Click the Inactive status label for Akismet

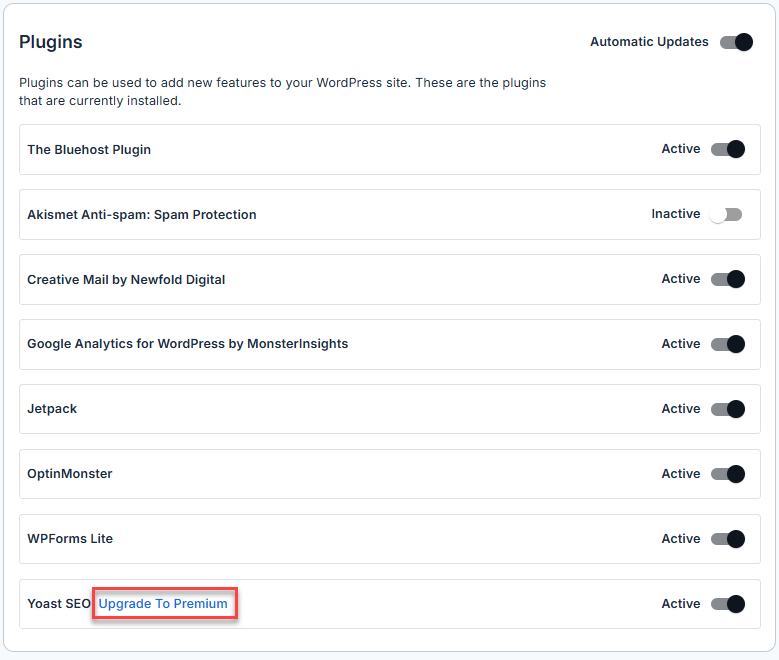point(676,214)
